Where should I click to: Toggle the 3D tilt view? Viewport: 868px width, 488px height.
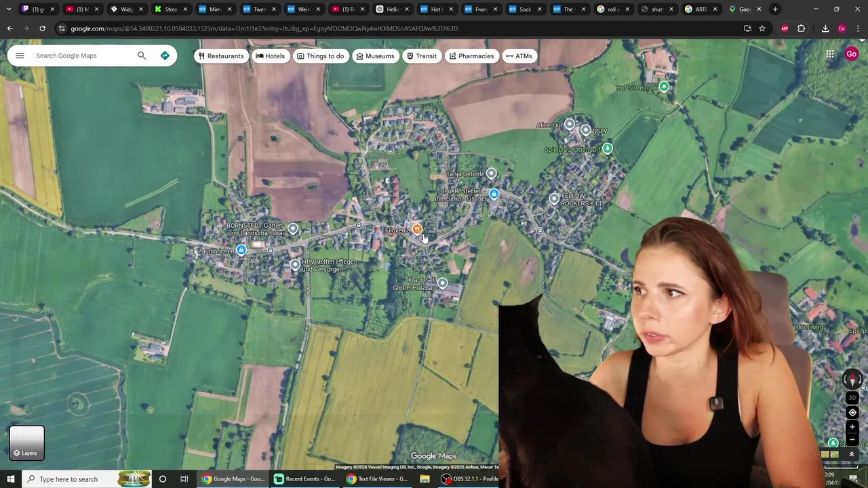852,398
